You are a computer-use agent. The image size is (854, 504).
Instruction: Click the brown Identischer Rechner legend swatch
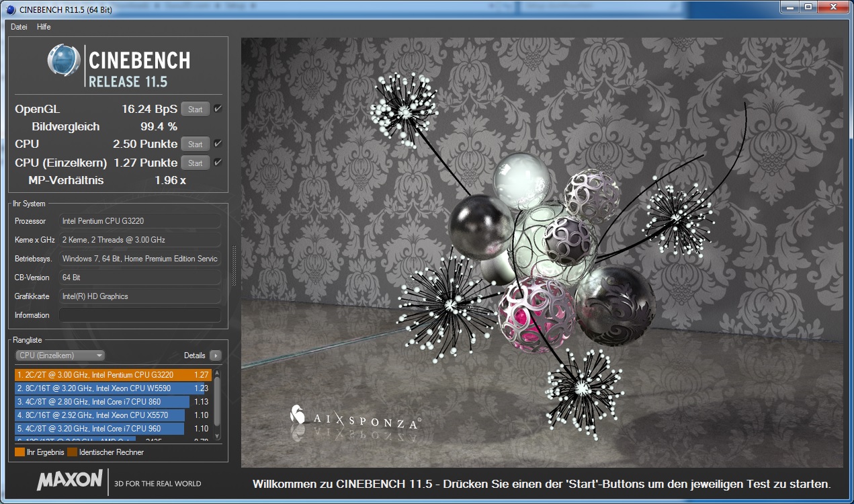click(x=72, y=452)
